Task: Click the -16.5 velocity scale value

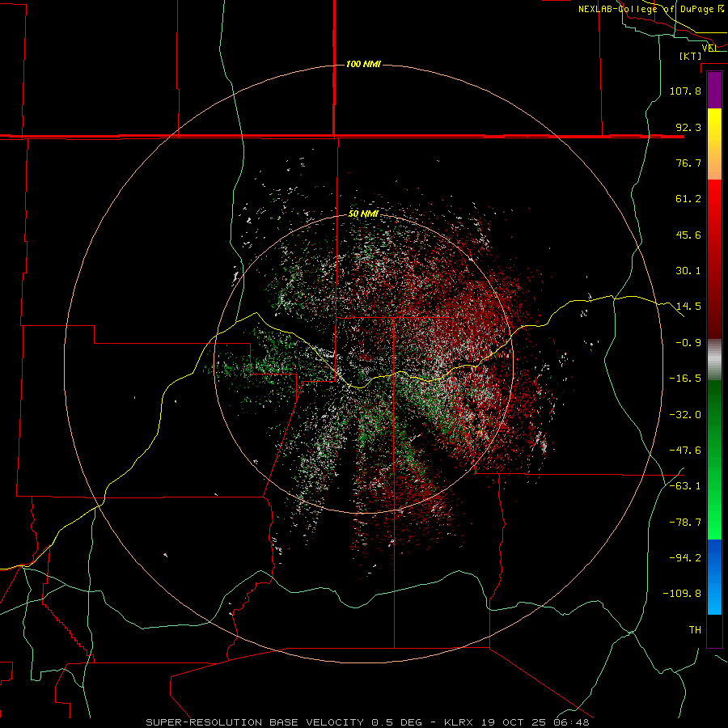Action: pyautogui.click(x=685, y=379)
